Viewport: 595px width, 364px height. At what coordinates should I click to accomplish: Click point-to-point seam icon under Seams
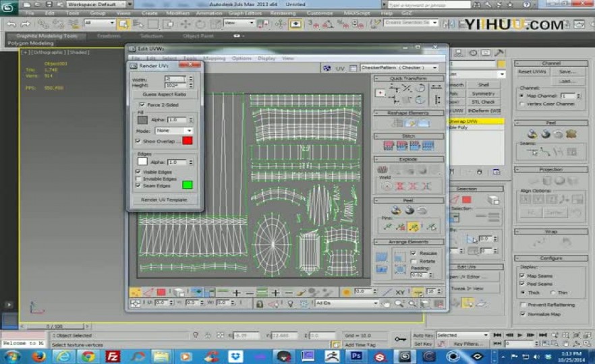click(545, 152)
